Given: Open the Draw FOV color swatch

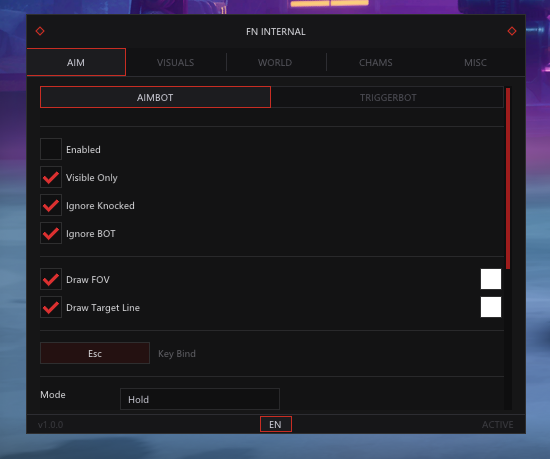Looking at the screenshot, I should point(491,279).
